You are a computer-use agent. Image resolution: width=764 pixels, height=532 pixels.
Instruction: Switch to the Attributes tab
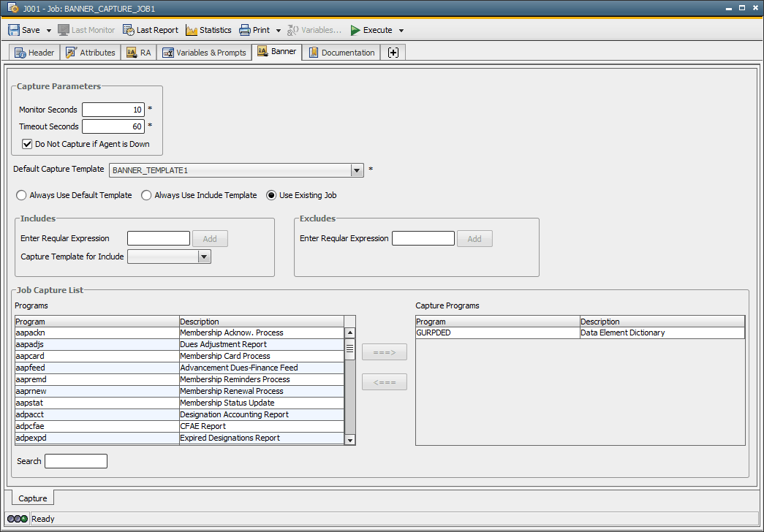click(91, 53)
